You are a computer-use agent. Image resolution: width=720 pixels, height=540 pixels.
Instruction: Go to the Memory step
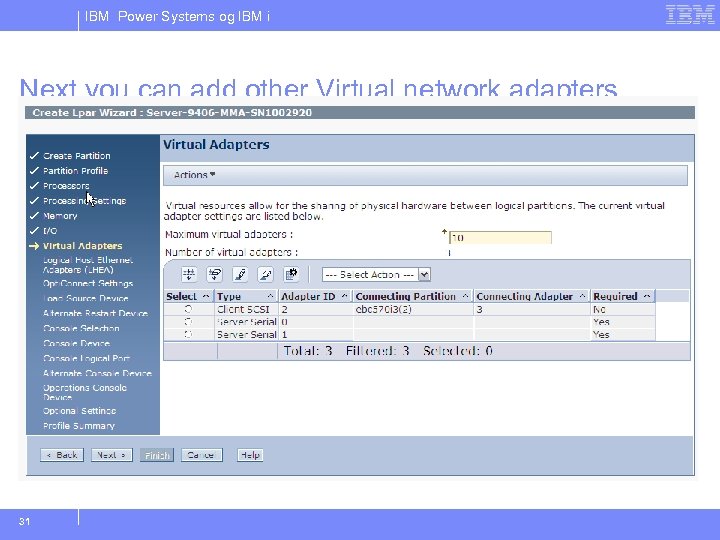[x=60, y=216]
